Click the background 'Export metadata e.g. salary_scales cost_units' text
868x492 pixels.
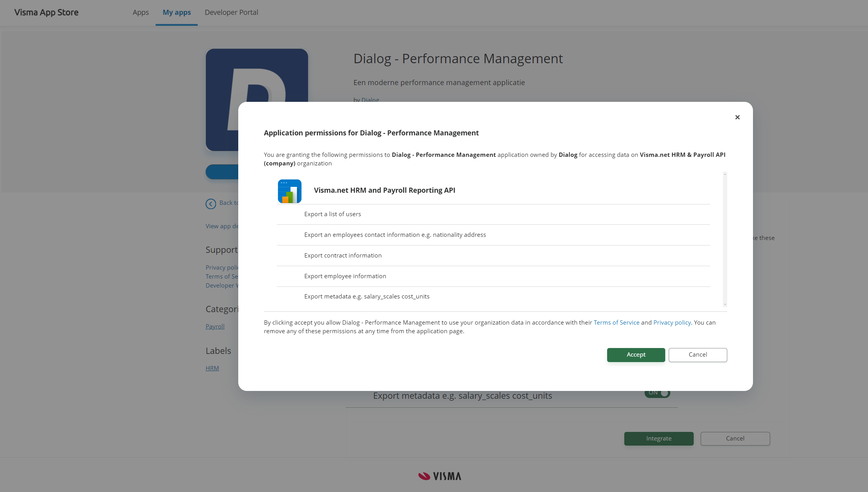tap(462, 396)
